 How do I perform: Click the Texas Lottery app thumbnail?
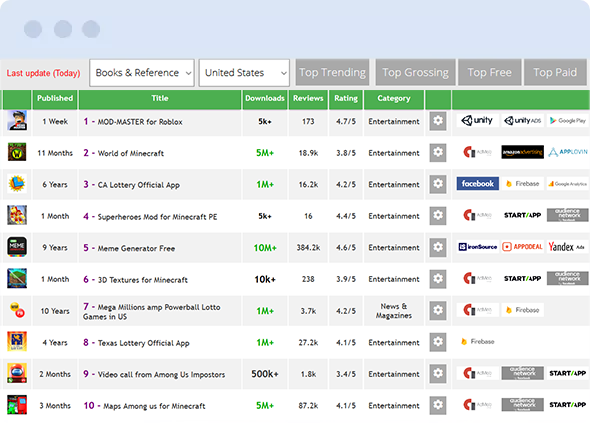point(17,341)
